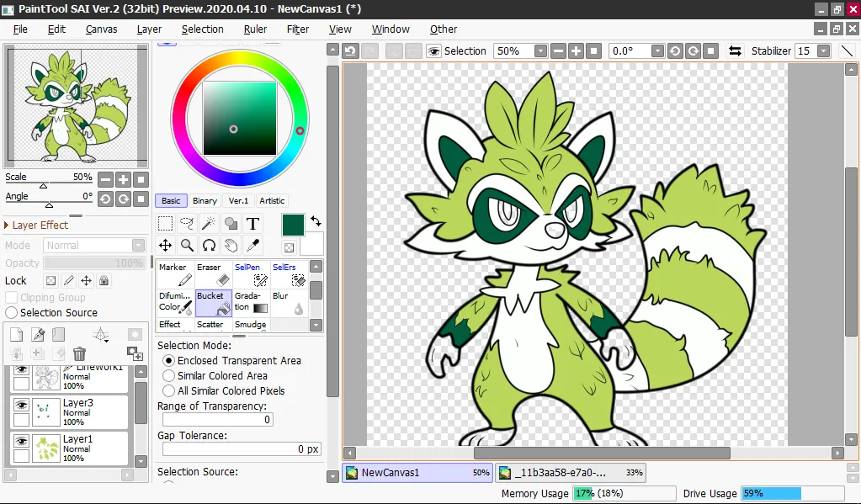Select the Lasso tool
861x504 pixels.
pyautogui.click(x=187, y=224)
